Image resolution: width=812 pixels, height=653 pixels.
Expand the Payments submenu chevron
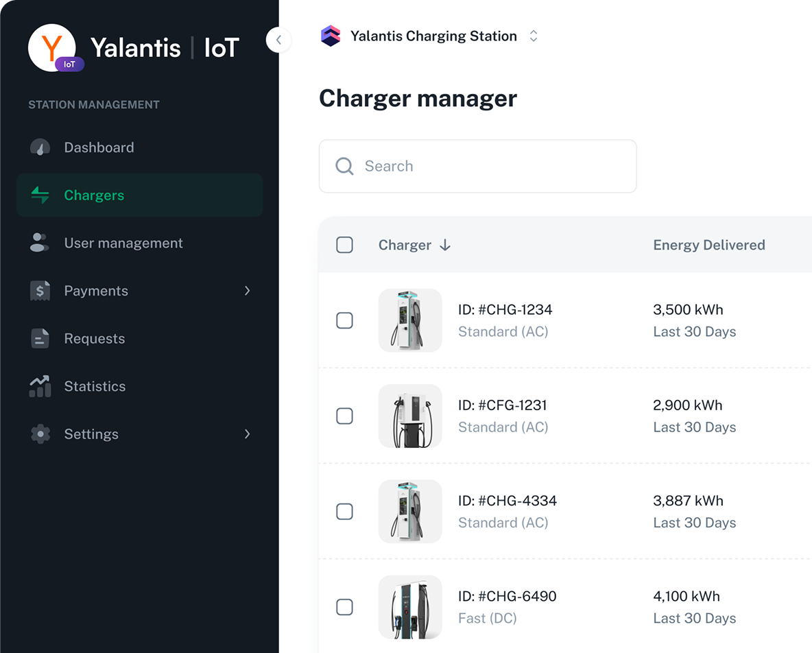[x=247, y=291]
